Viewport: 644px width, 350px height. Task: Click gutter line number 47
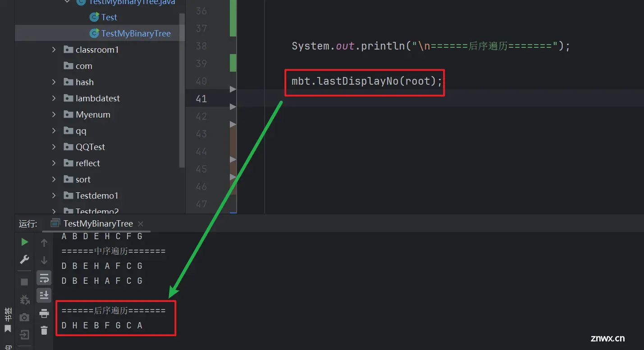pyautogui.click(x=201, y=204)
